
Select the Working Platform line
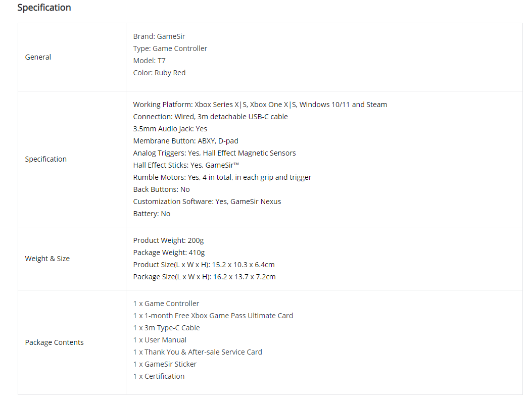pos(260,105)
